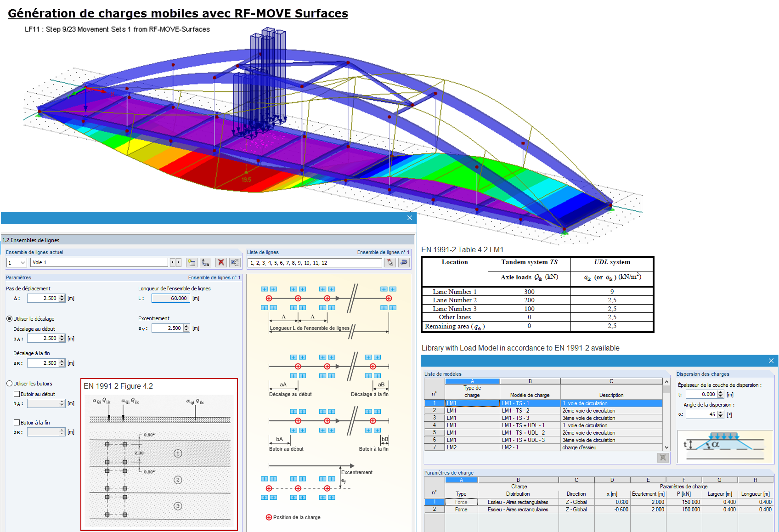Close the line sets dialog
This screenshot has width=779, height=532.
[x=410, y=218]
